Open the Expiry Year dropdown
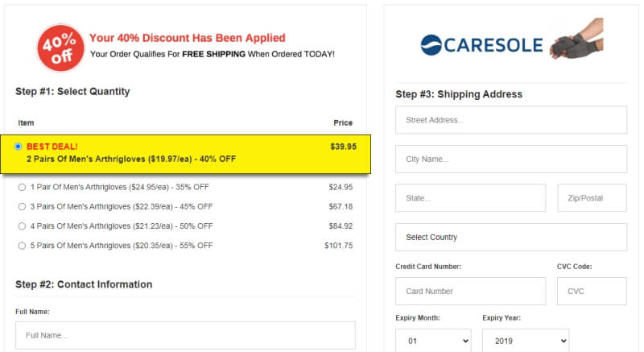 (526, 341)
